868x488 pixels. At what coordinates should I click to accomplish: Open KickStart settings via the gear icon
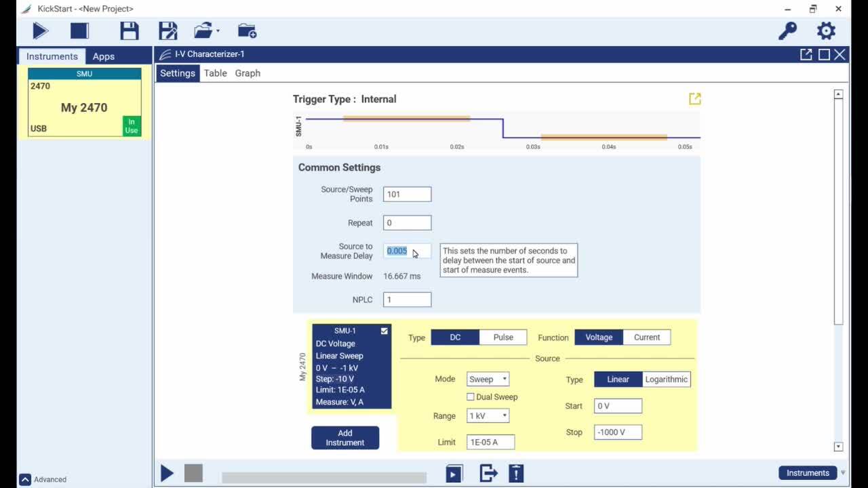(x=825, y=30)
